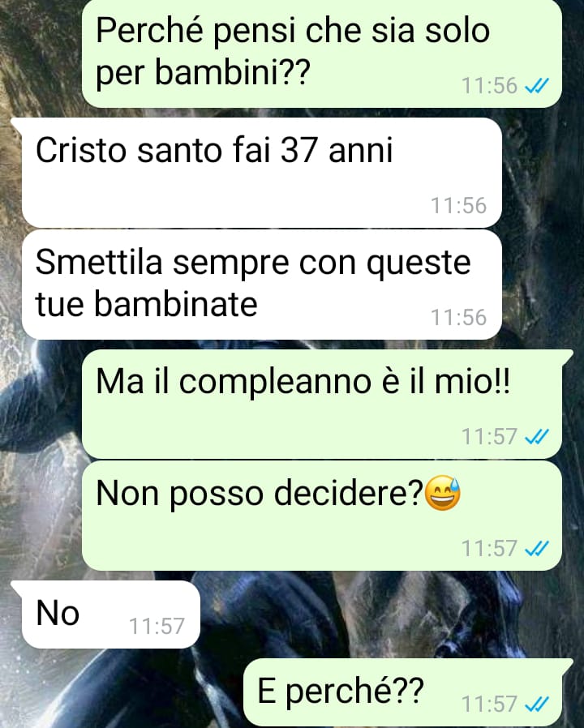Click the double check marks on 'Non posso decidere?'
Image resolution: width=584 pixels, height=728 pixels.
coord(537,549)
